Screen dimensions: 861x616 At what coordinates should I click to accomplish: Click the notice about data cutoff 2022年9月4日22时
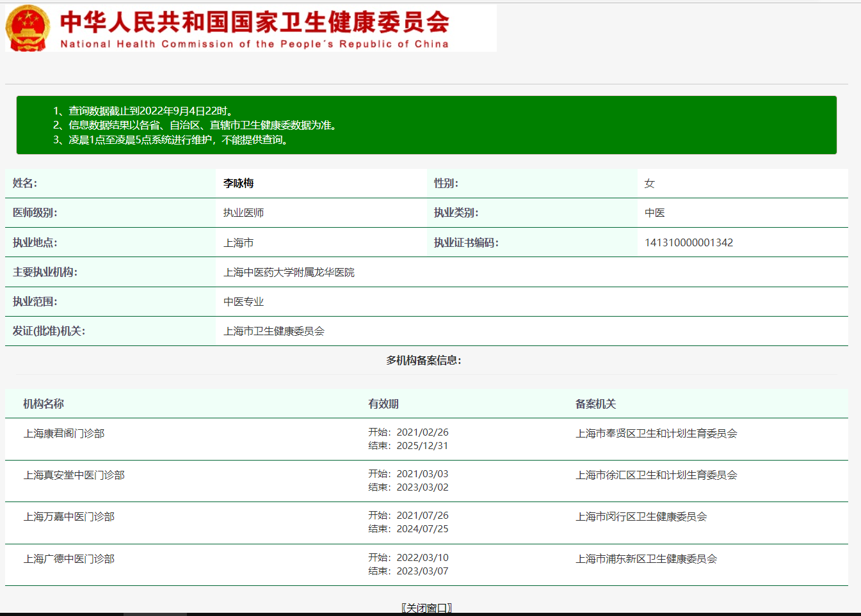click(143, 111)
